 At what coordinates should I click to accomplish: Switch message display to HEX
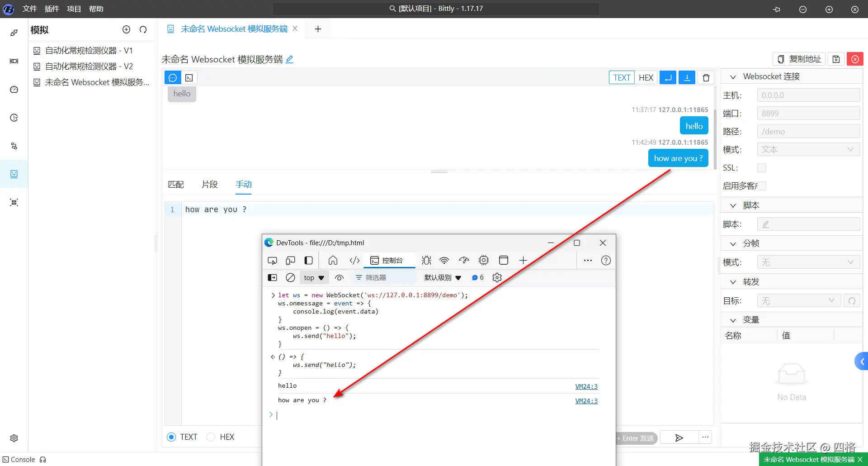click(x=646, y=78)
